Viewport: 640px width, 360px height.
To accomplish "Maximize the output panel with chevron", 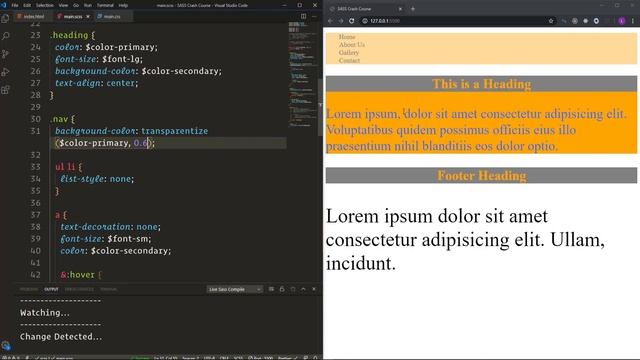I will pos(303,289).
